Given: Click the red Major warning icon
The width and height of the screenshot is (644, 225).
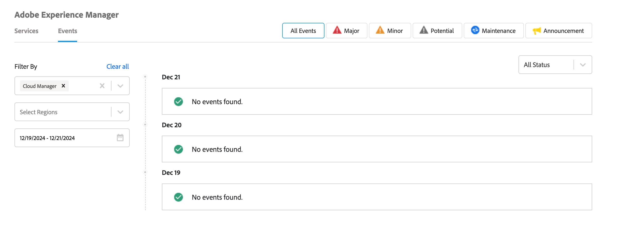Looking at the screenshot, I should coord(337,30).
